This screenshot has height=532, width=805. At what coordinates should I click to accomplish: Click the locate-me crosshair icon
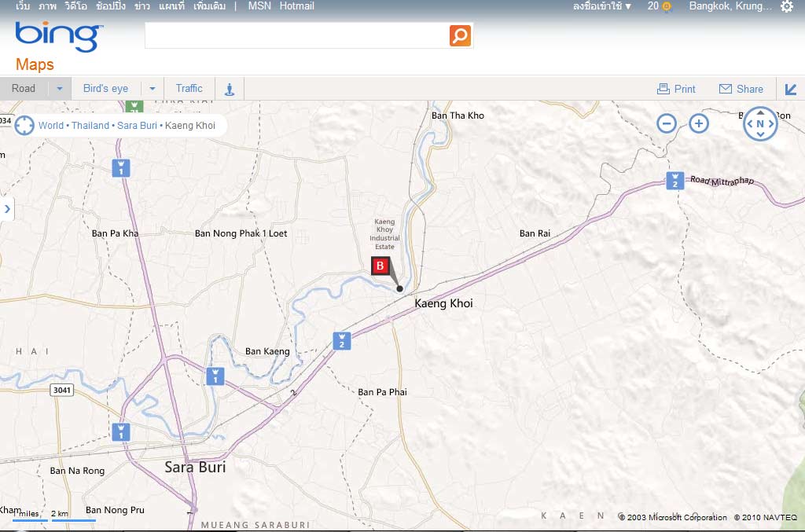[24, 125]
